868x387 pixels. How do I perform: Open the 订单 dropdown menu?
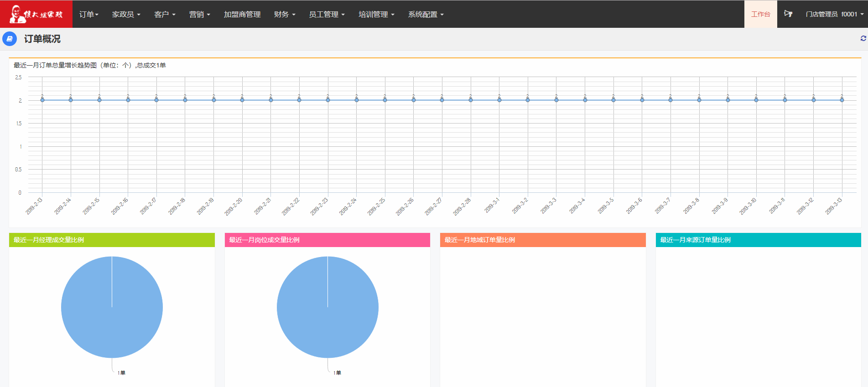pyautogui.click(x=88, y=15)
